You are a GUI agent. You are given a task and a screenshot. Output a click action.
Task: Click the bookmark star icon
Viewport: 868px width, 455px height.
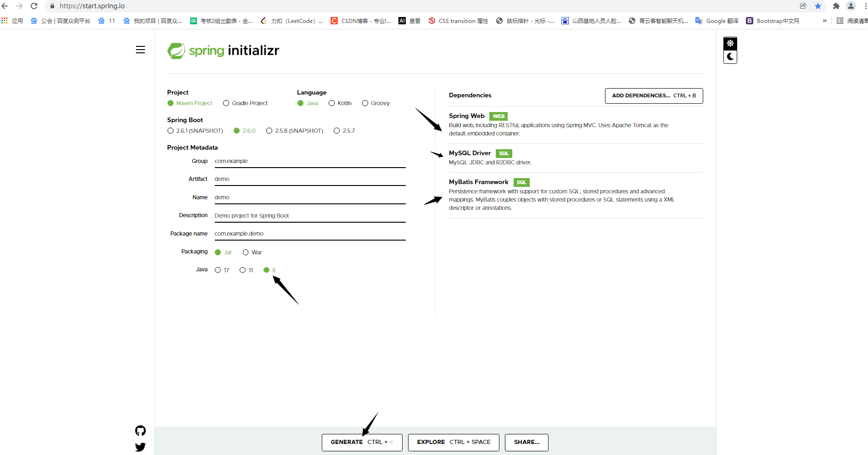[x=818, y=6]
